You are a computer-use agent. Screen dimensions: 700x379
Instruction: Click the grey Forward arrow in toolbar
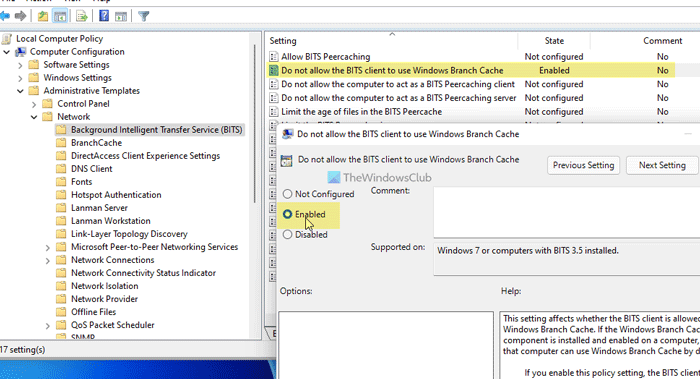pos(20,17)
